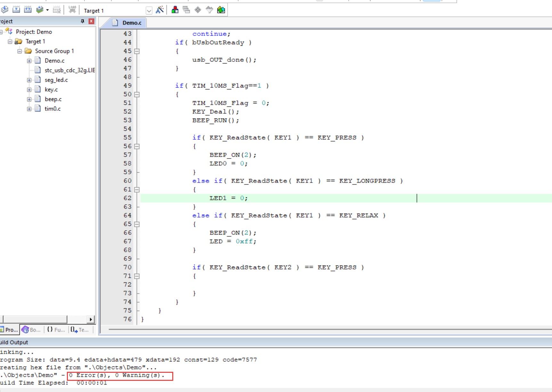Select seg_led.c in the project tree
This screenshot has height=392, width=552.
(56, 80)
